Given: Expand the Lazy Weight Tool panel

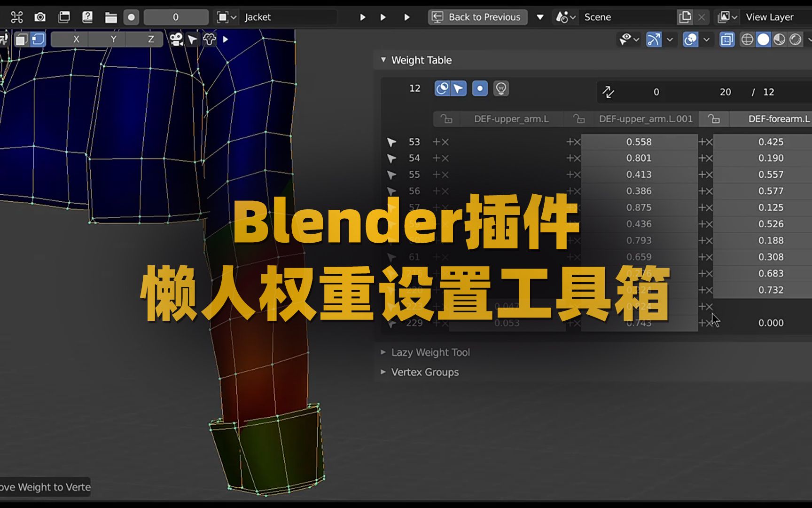Looking at the screenshot, I should (383, 352).
